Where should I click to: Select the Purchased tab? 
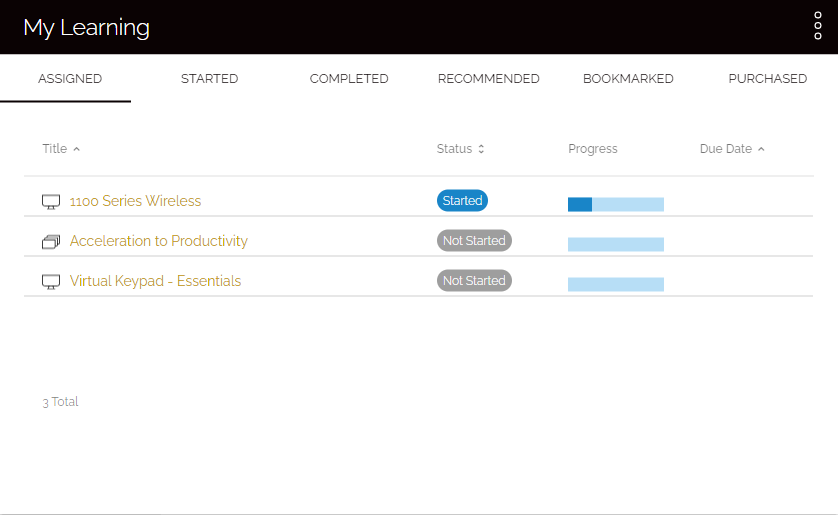pyautogui.click(x=767, y=79)
